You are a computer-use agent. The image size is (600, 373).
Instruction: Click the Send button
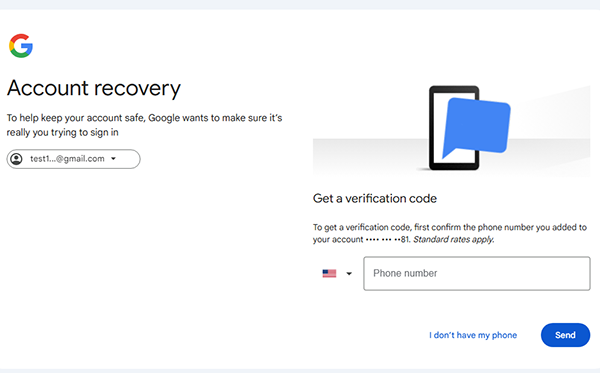click(x=565, y=335)
